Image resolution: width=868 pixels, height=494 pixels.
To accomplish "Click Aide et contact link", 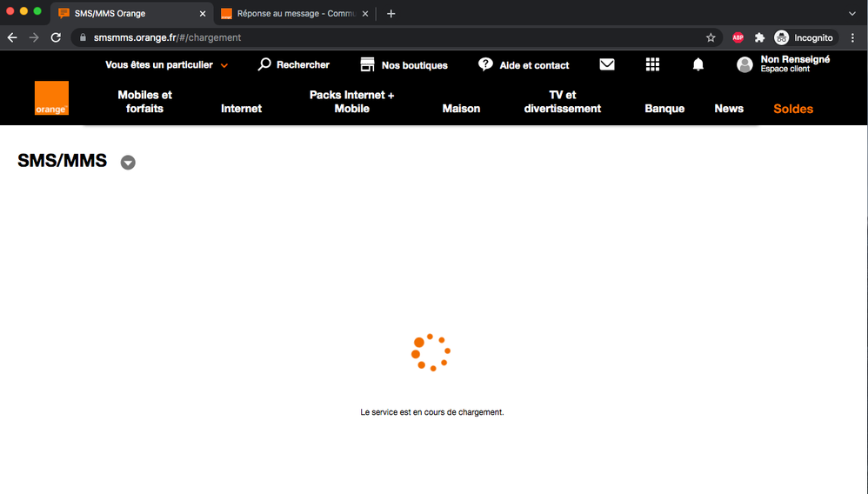I will pos(534,65).
